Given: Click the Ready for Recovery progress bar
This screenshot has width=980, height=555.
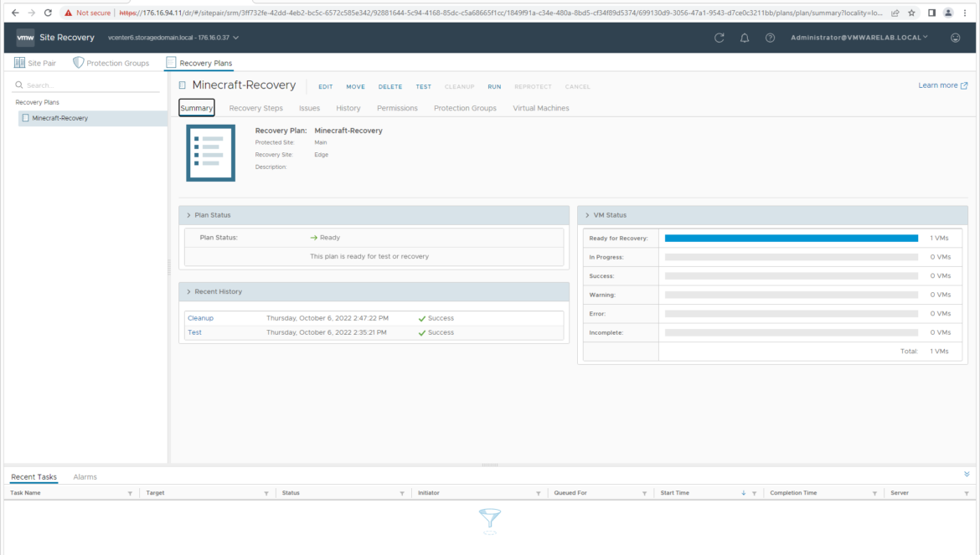Looking at the screenshot, I should (792, 239).
